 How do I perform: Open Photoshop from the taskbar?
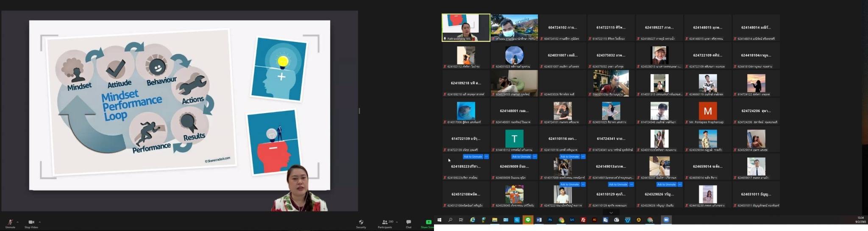click(x=550, y=220)
